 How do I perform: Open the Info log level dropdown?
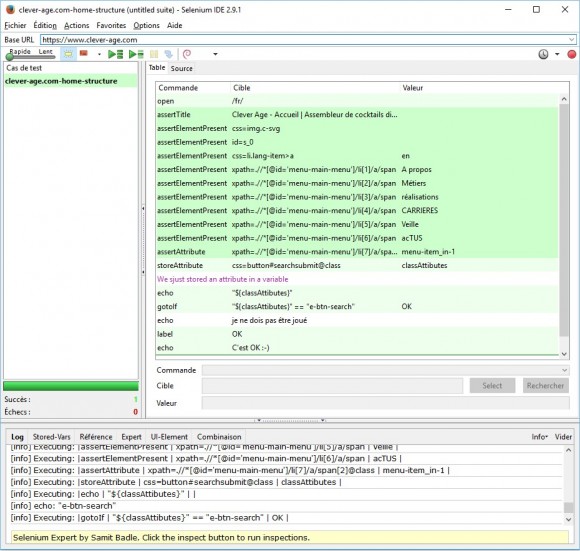pos(539,437)
